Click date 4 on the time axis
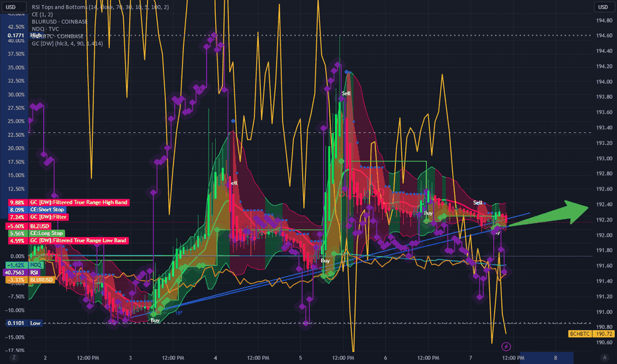617x364 pixels. (x=215, y=357)
